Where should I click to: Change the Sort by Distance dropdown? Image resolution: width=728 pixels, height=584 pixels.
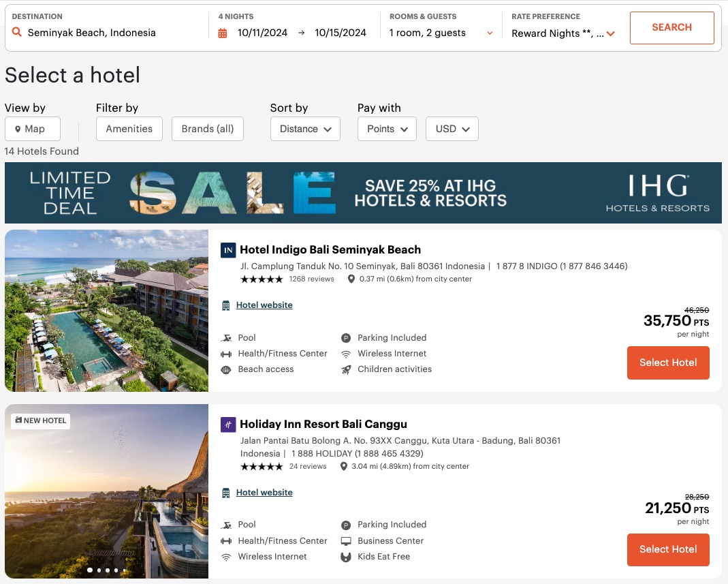pyautogui.click(x=304, y=128)
